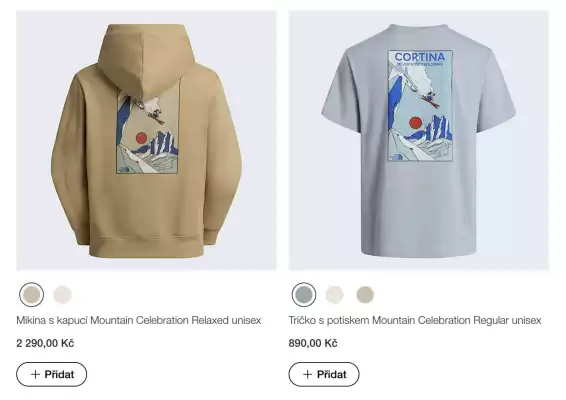The height and width of the screenshot is (400, 566).
Task: Open the Mikina s kapucí Mountain Celebration product link
Action: (x=139, y=320)
